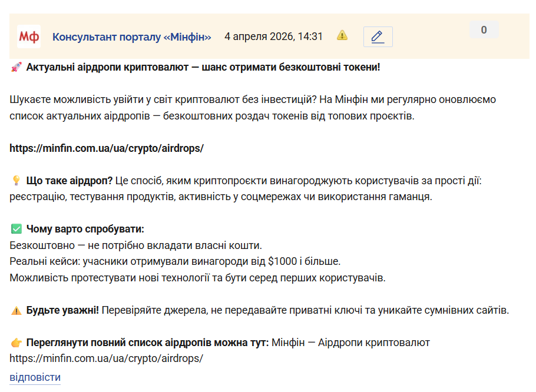This screenshot has width=536, height=392.
Task: Click the yellow warning report icon
Action: (342, 35)
